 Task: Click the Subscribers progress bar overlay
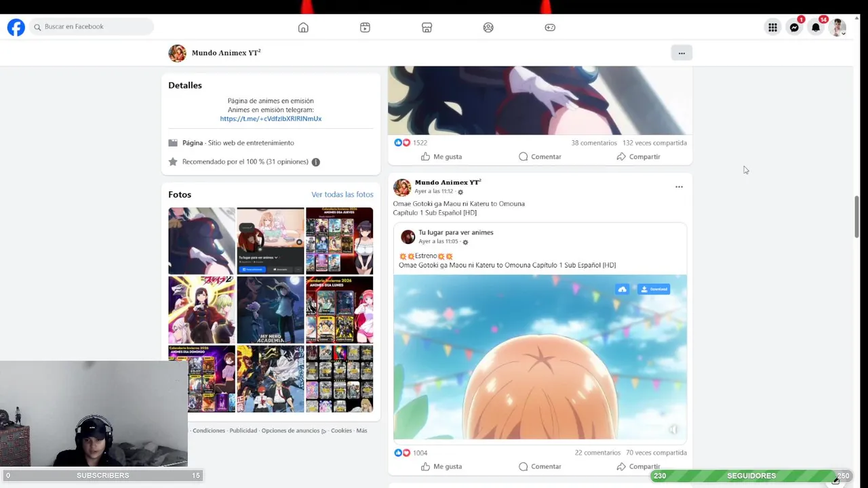pyautogui.click(x=102, y=476)
